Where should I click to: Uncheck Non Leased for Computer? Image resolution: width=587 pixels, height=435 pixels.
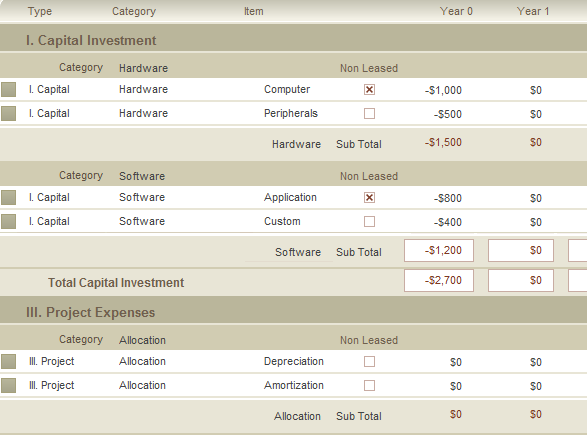(x=369, y=90)
